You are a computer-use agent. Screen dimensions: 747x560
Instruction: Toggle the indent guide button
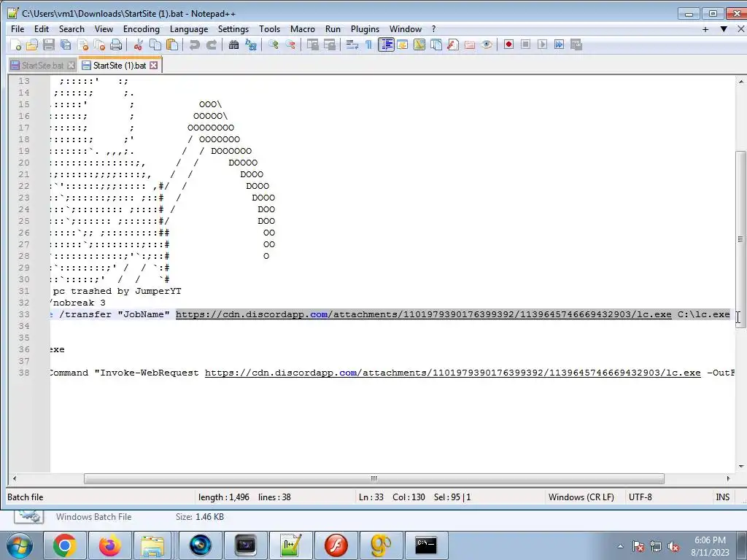coord(386,44)
